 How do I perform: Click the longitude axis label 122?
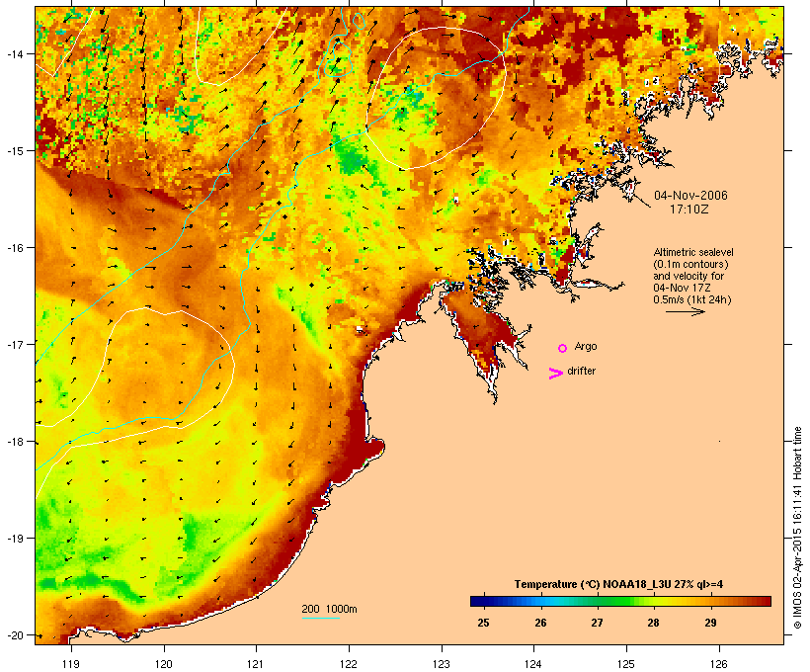coord(349,664)
